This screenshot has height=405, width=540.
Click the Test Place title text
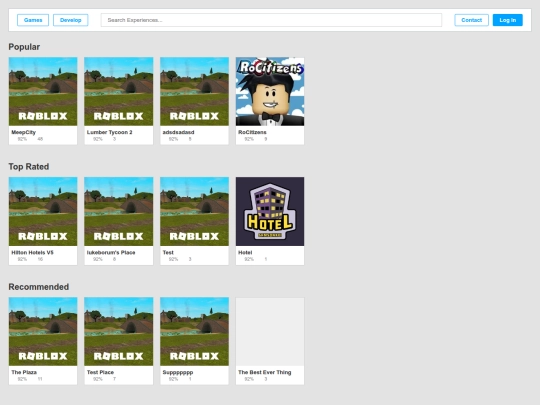coord(100,372)
